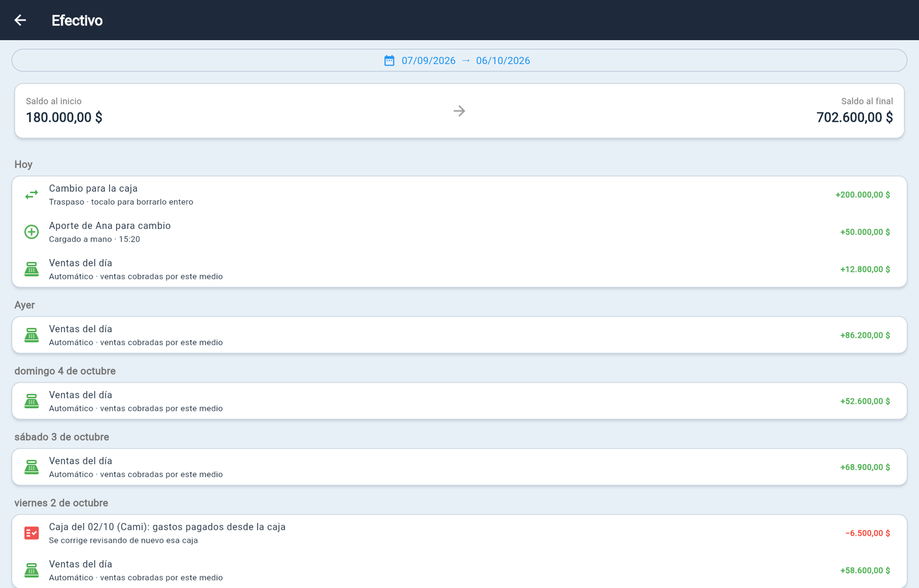Click the cash register icon for domingo 4 de octubre
Viewport: 919px width, 588px height.
point(31,401)
